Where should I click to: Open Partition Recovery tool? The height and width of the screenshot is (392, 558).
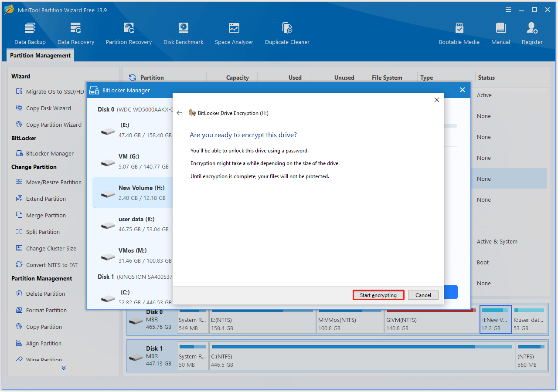[x=129, y=34]
